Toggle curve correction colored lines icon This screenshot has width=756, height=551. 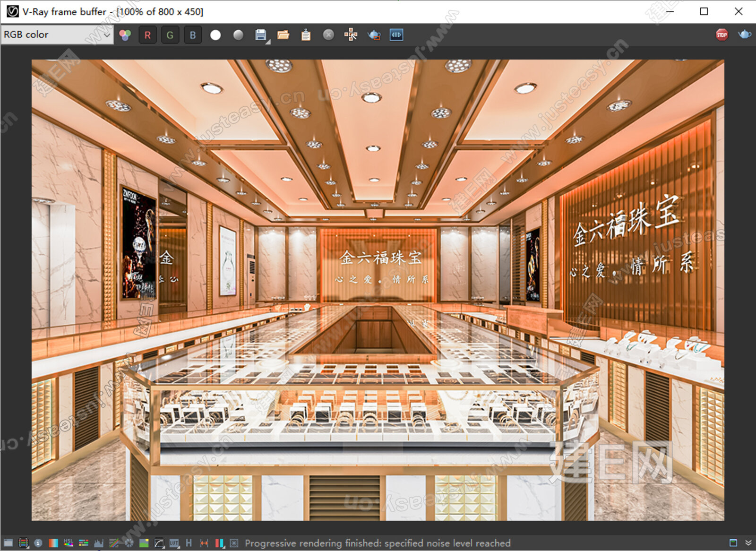pos(114,543)
